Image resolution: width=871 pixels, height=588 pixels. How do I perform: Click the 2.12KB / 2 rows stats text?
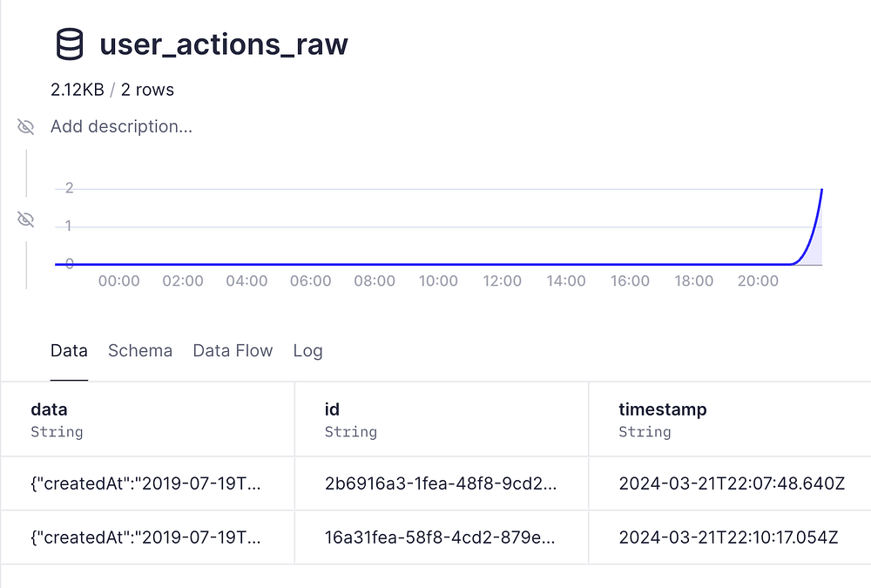click(x=112, y=90)
